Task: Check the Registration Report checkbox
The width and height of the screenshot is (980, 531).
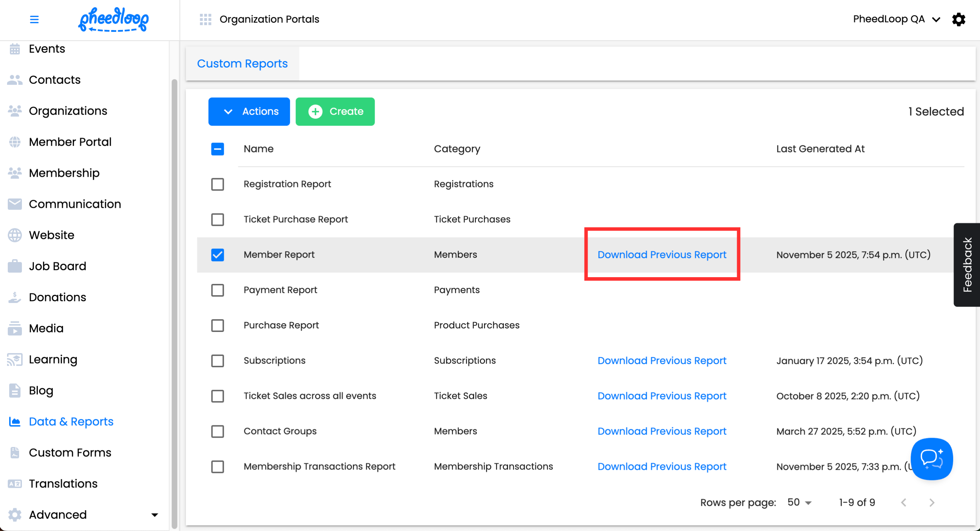Action: click(x=218, y=185)
